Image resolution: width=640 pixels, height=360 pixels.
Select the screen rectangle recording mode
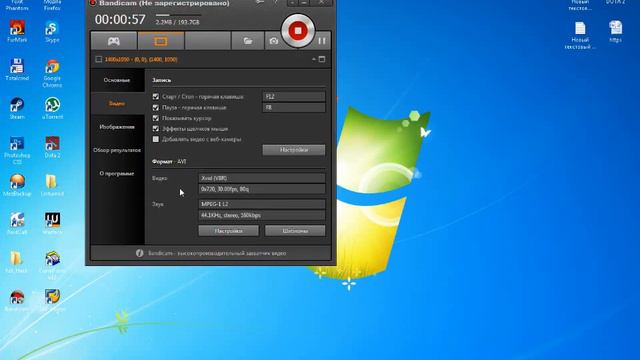tap(160, 41)
